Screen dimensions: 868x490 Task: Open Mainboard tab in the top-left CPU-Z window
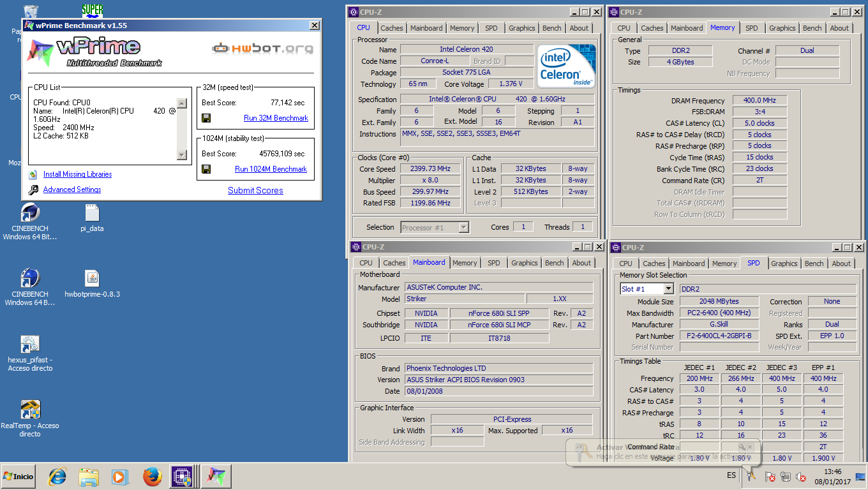point(426,28)
